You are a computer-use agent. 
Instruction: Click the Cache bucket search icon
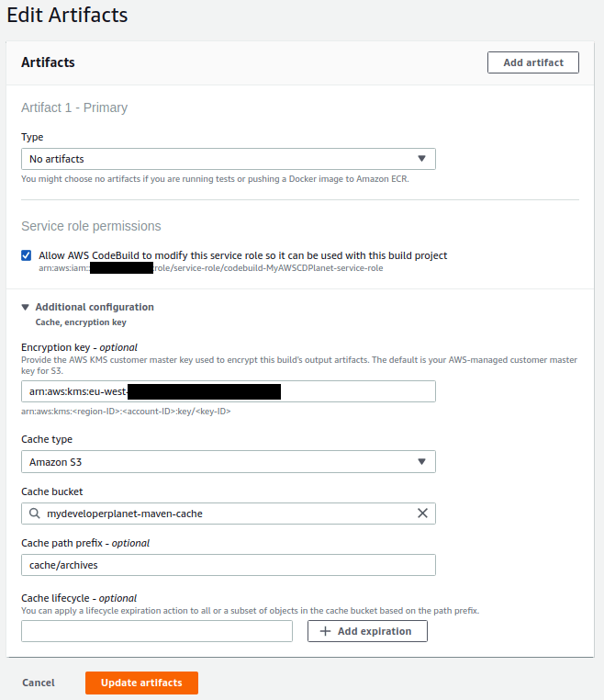(x=35, y=514)
